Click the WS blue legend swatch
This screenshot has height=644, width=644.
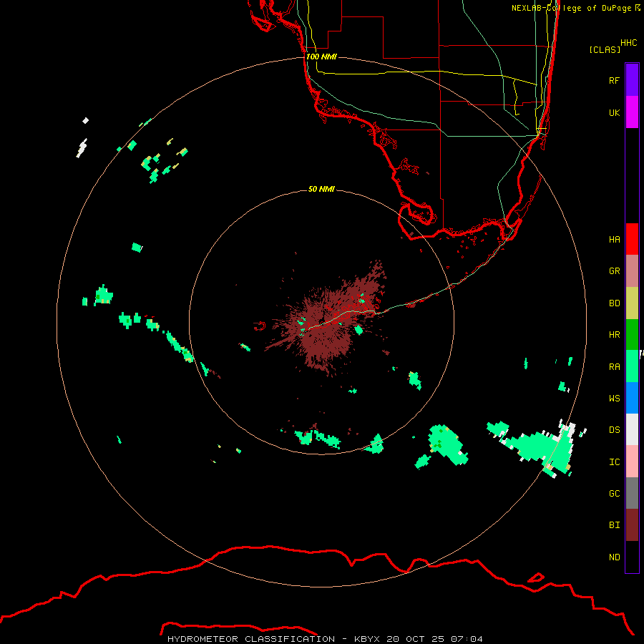point(632,398)
